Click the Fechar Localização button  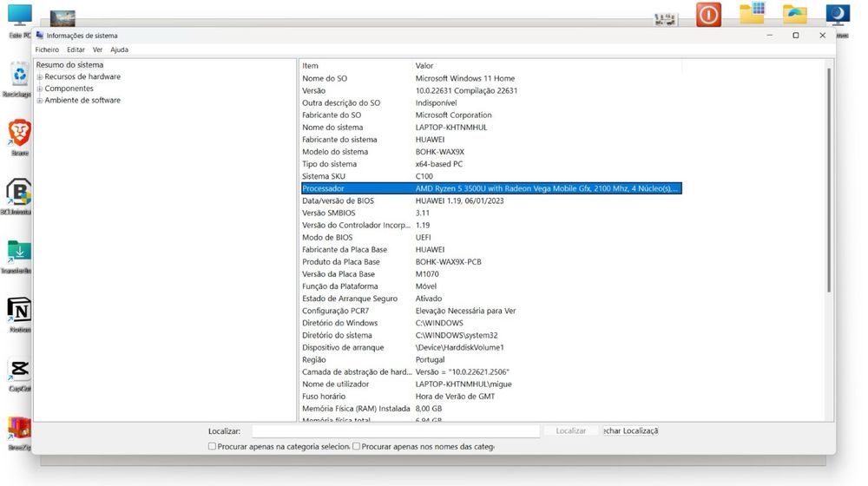630,430
